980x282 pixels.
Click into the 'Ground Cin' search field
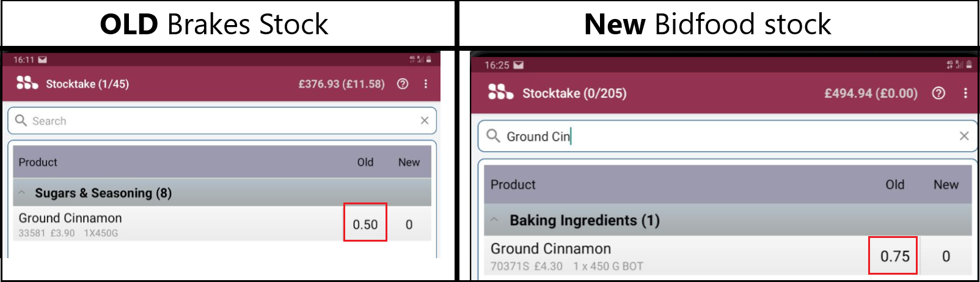(x=721, y=136)
